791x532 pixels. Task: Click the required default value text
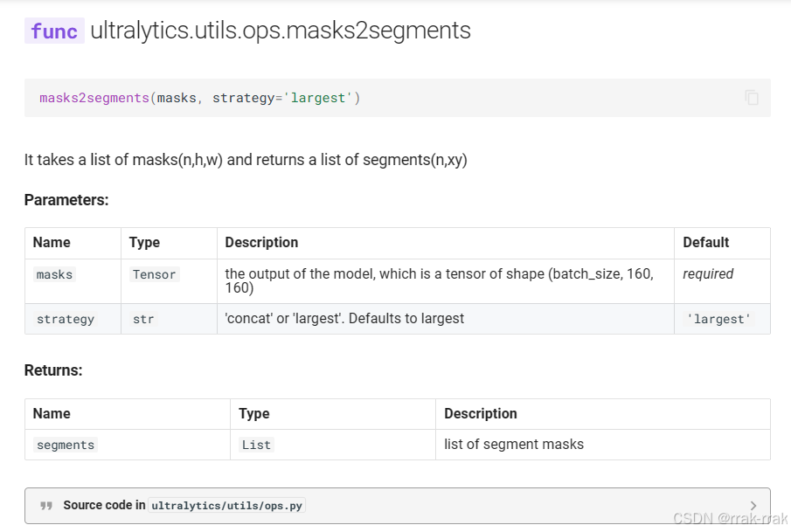tap(708, 273)
